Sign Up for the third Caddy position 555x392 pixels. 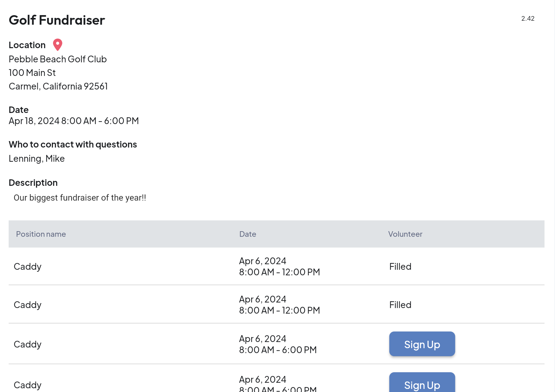pos(422,344)
